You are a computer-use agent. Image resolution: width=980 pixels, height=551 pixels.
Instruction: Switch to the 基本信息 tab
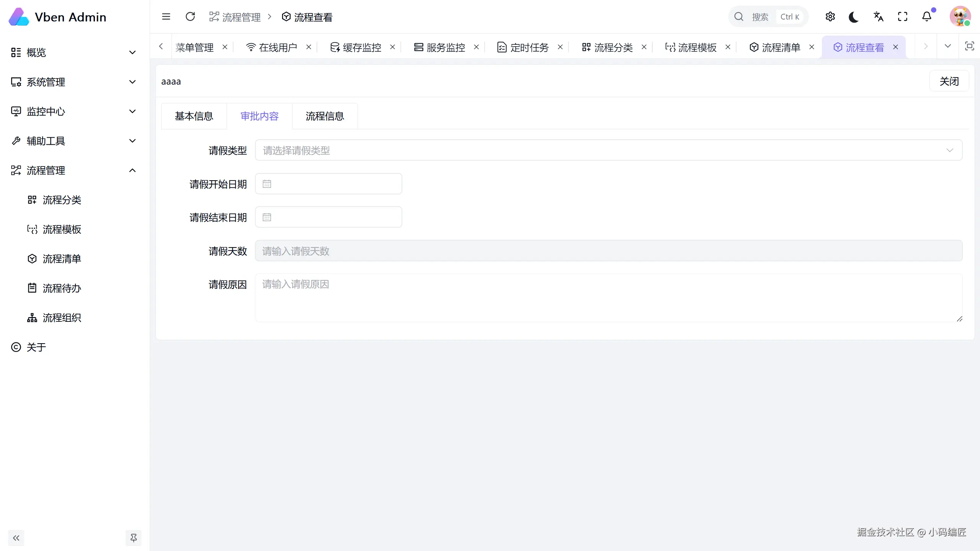[194, 116]
